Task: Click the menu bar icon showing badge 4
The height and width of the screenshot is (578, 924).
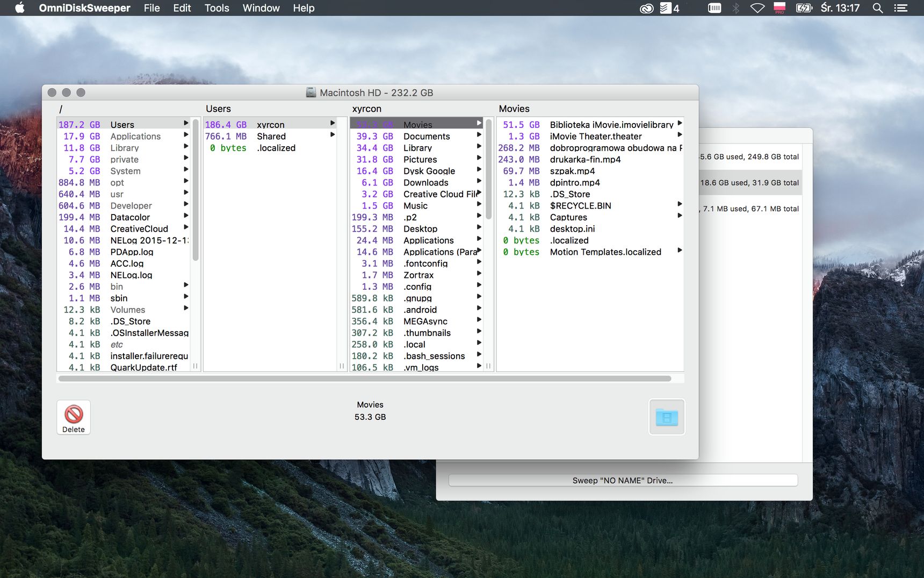Action: pos(669,8)
